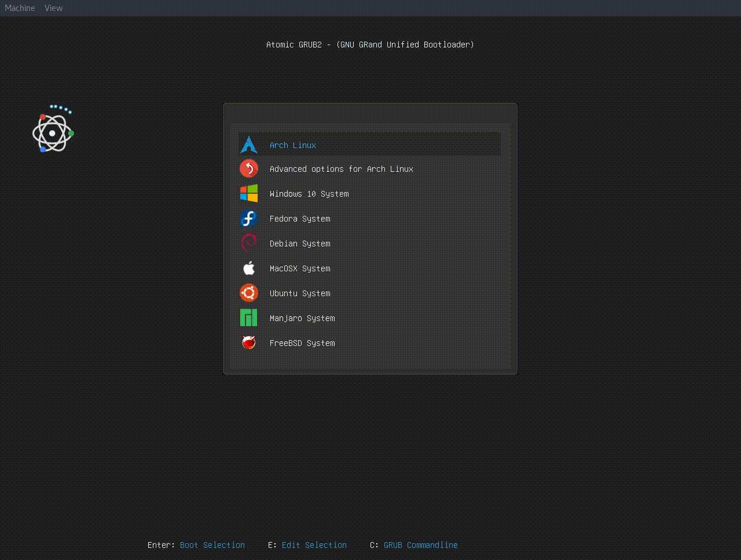Click the Edit Selection hint
This screenshot has height=560, width=741.
(314, 545)
